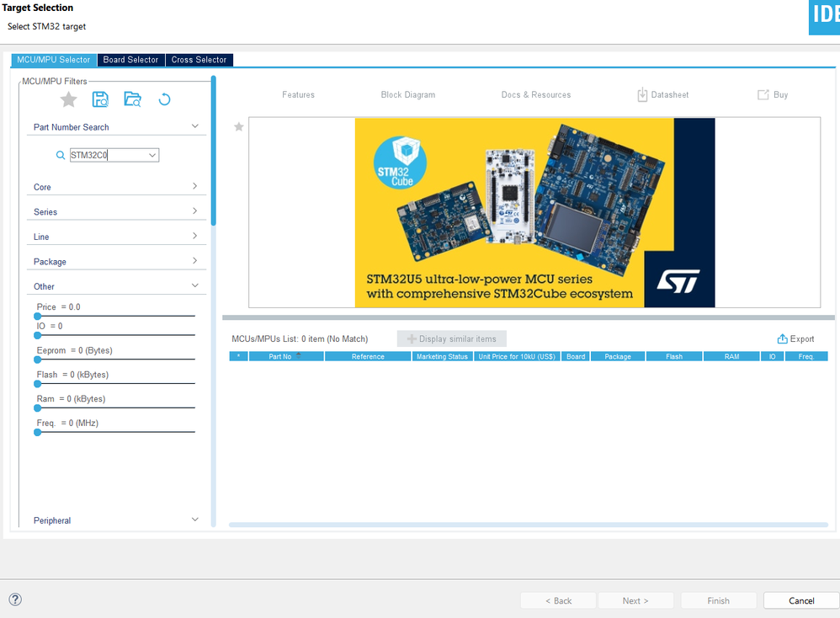Image resolution: width=840 pixels, height=618 pixels.
Task: Load a saved search with the folder icon
Action: point(132,99)
